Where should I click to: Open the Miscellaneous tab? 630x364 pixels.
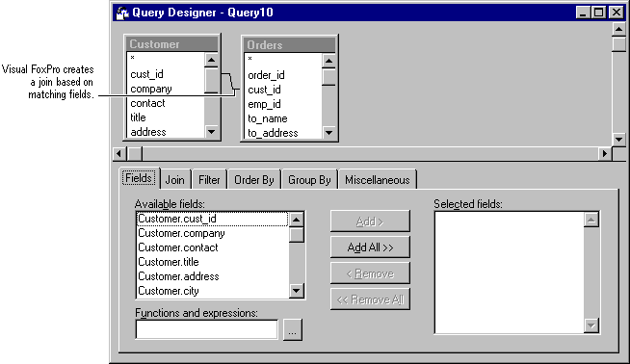pyautogui.click(x=378, y=179)
